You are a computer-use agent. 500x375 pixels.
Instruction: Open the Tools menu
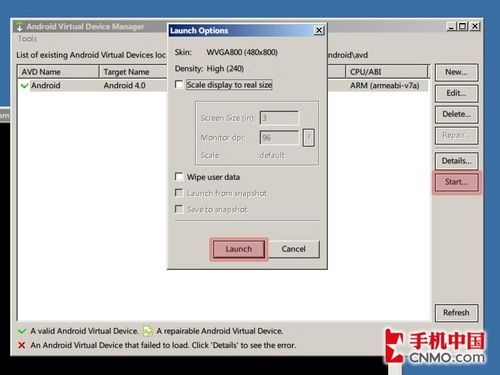[27, 39]
